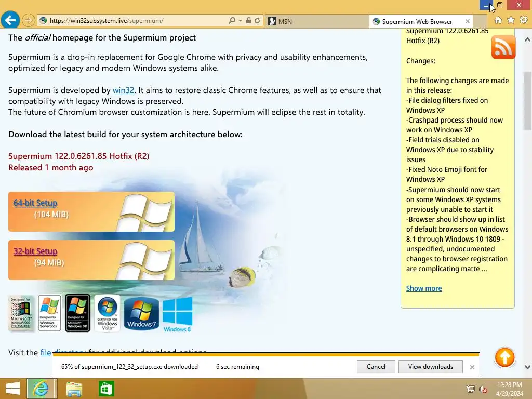Click the Show more changelog link
This screenshot has height=399, width=532.
tap(424, 288)
